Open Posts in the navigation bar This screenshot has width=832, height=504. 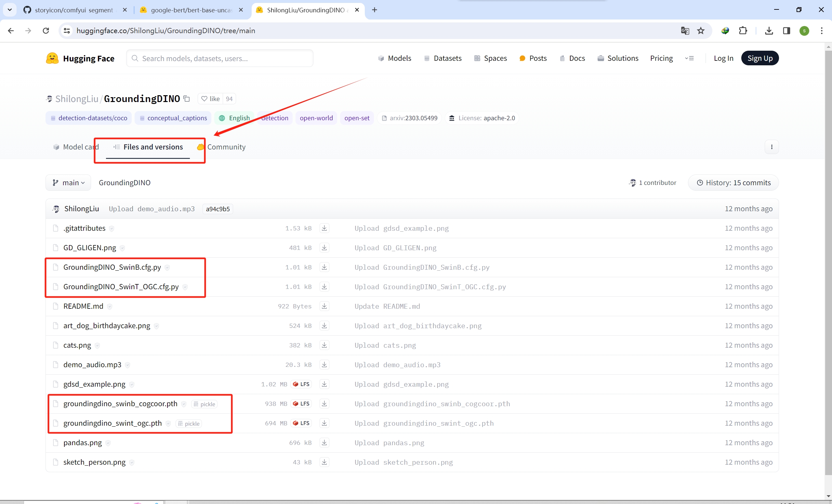533,58
